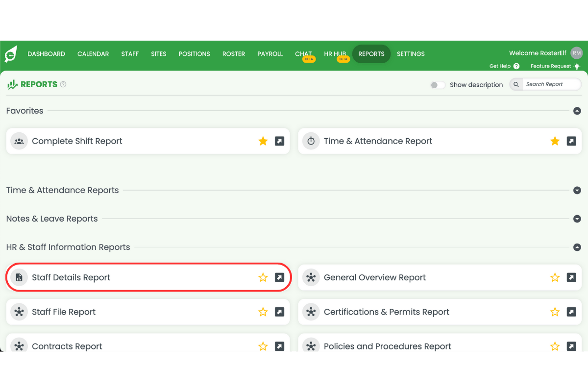Expand the Time & Attendance Reports section
The height and width of the screenshot is (392, 588).
[x=577, y=190]
